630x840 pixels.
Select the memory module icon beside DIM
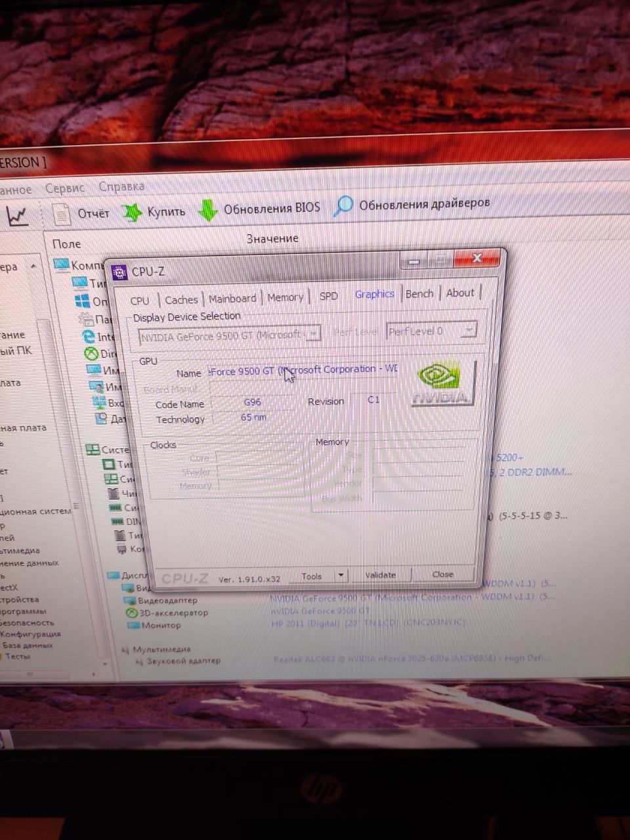(116, 521)
